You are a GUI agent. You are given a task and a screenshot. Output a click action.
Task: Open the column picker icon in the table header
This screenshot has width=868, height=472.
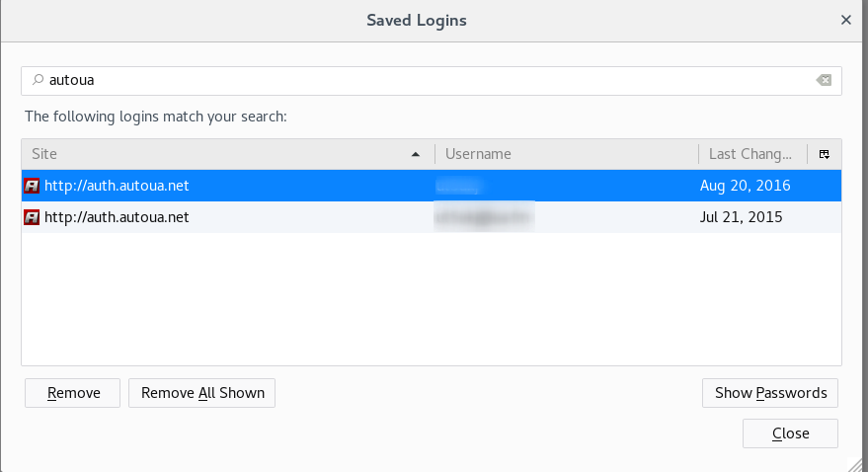click(x=825, y=154)
